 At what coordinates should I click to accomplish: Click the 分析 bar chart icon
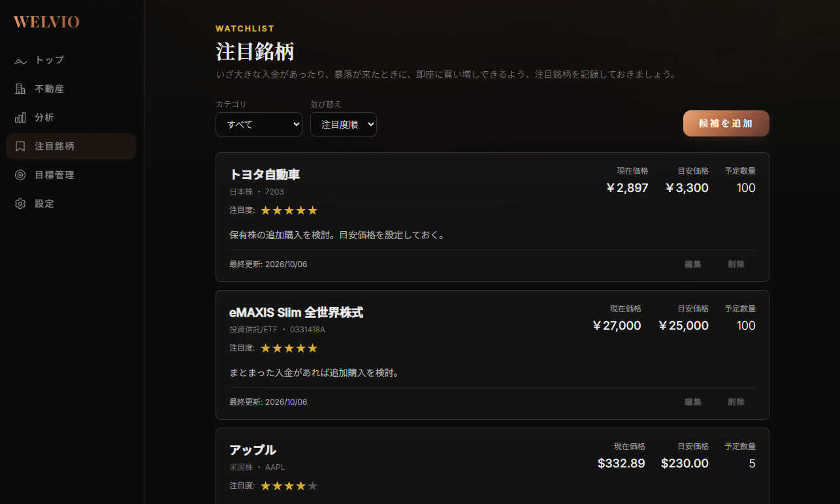[x=20, y=118]
